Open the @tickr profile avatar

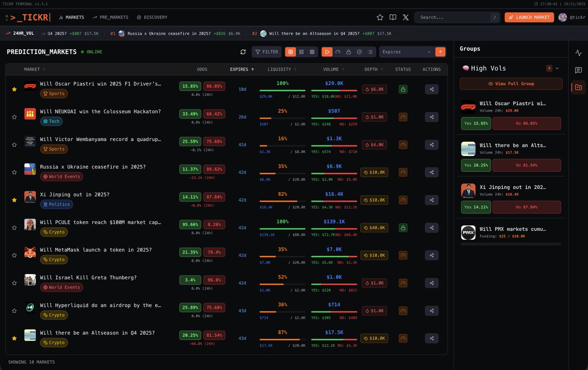pyautogui.click(x=563, y=17)
